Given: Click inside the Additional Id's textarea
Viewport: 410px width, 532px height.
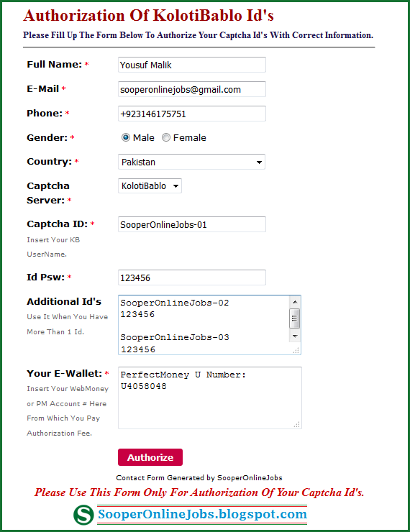Looking at the screenshot, I should click(204, 325).
